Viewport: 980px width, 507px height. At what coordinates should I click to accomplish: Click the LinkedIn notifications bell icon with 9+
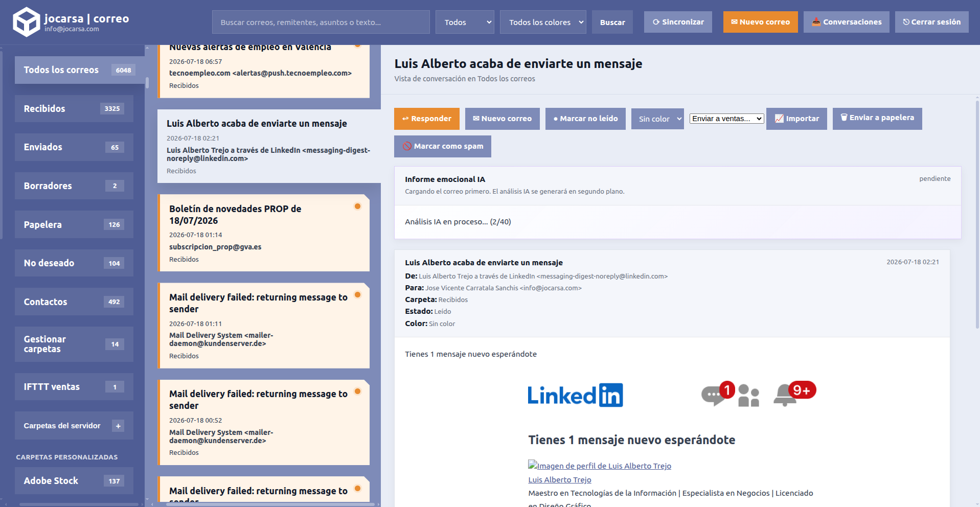point(794,393)
